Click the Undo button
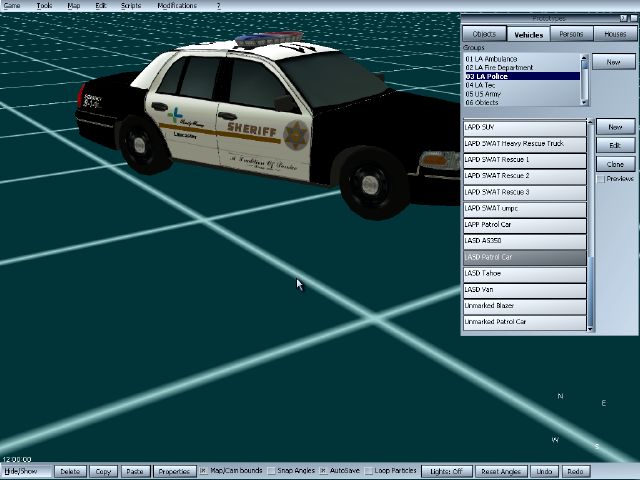640x480 pixels. pos(544,471)
